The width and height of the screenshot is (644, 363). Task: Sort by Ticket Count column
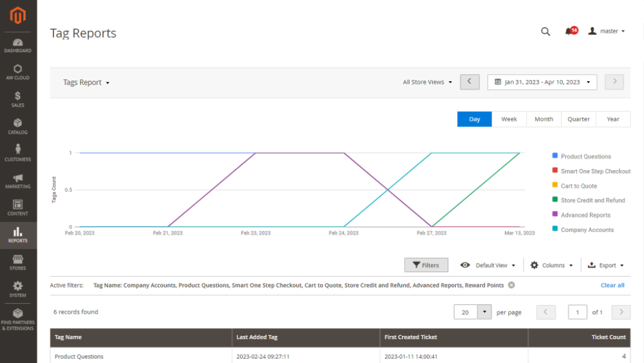point(579,337)
